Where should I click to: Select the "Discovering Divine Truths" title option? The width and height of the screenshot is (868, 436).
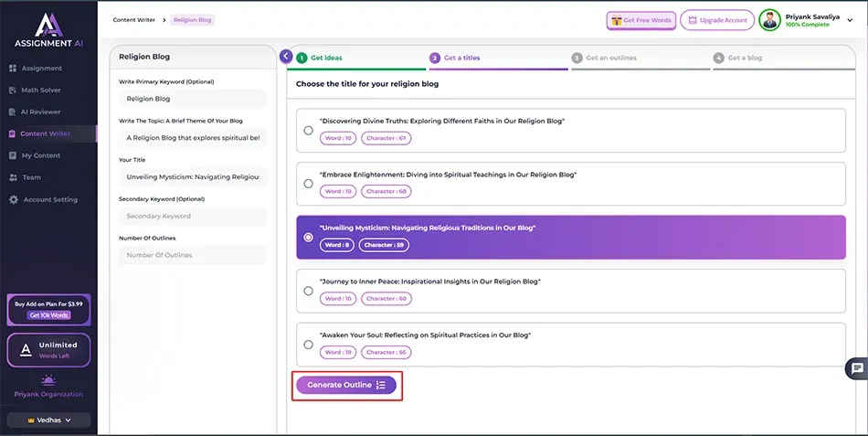(309, 131)
